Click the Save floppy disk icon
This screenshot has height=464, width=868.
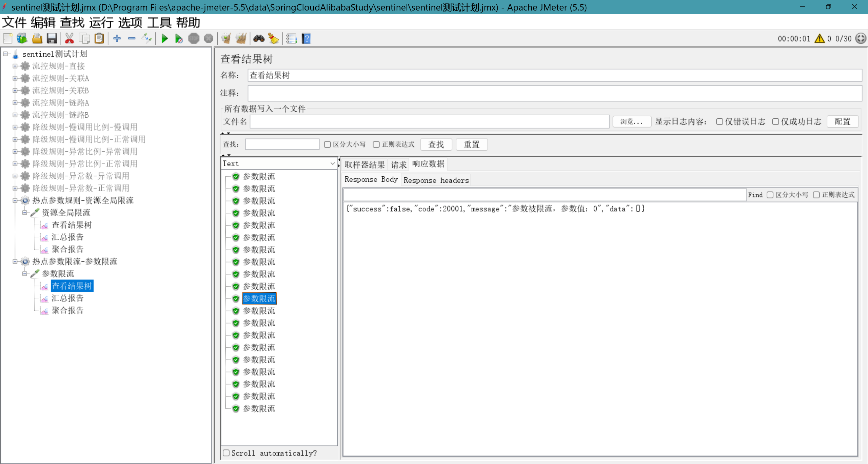tap(52, 39)
